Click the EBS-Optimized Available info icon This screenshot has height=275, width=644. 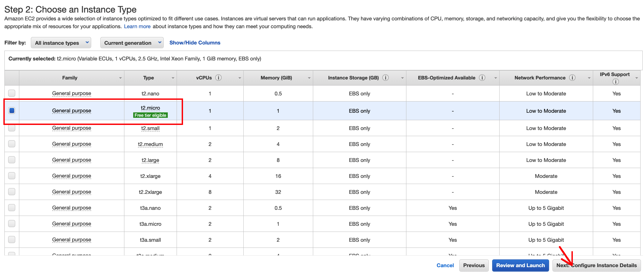click(x=482, y=78)
